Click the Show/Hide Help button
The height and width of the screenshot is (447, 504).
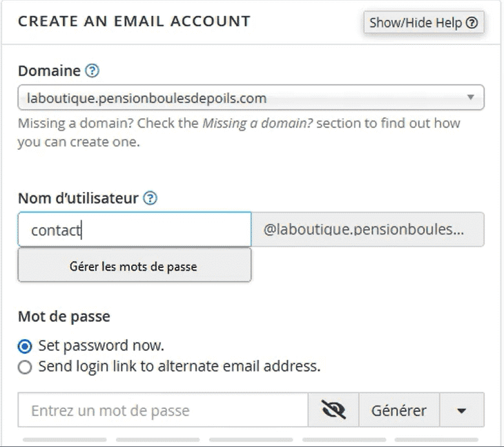424,23
